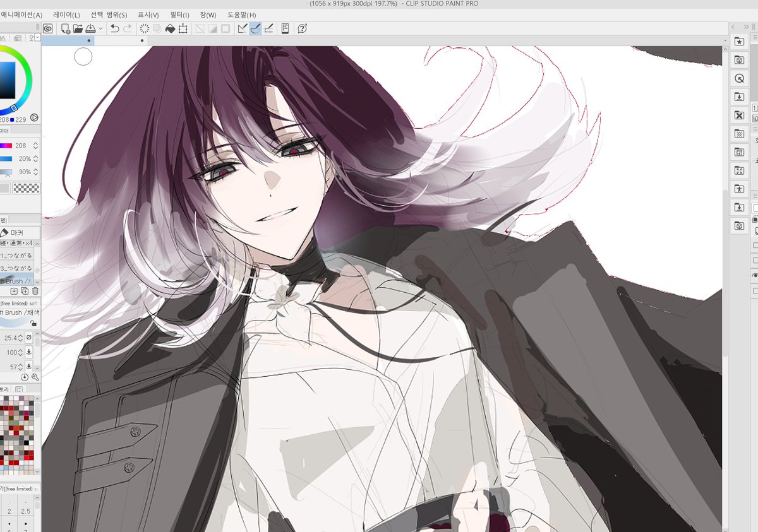Image resolution: width=758 pixels, height=532 pixels.
Task: Adjust the saturation slider showing 20%
Action: pos(6,158)
